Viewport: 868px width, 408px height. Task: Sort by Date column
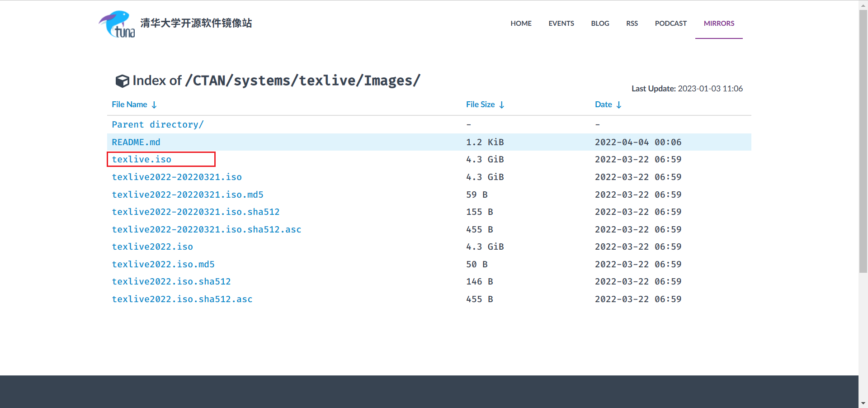[x=608, y=104]
